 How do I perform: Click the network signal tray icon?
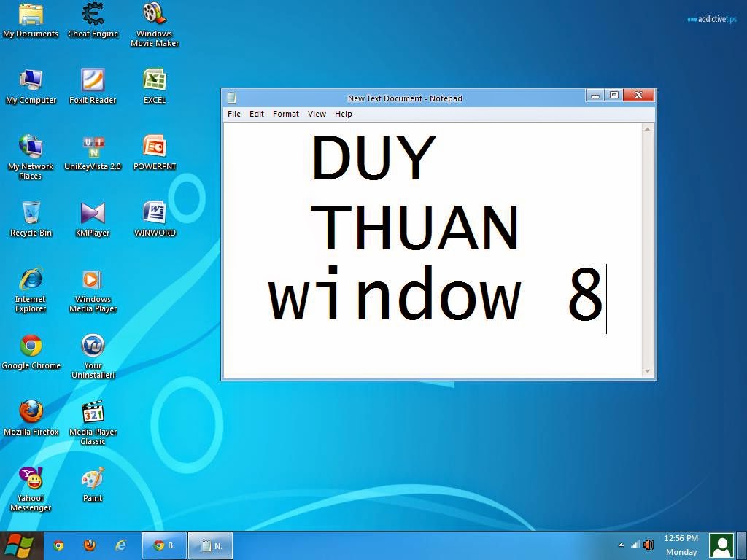tap(635, 545)
